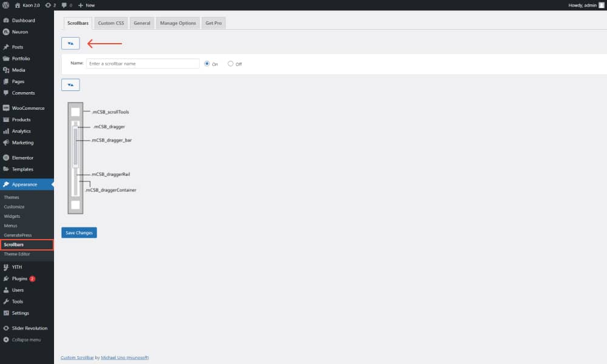Click the WordPress logo in the admin bar
This screenshot has height=364, width=607.
coord(6,5)
